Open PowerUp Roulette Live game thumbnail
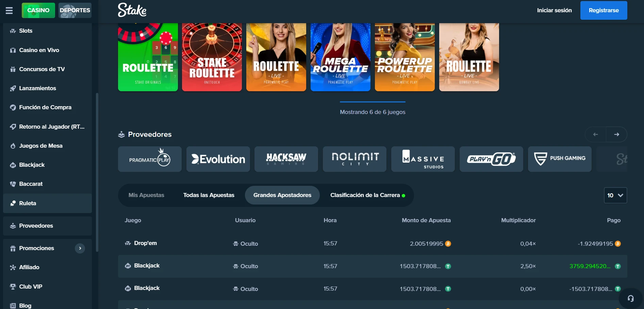The height and width of the screenshot is (309, 644). pyautogui.click(x=405, y=57)
